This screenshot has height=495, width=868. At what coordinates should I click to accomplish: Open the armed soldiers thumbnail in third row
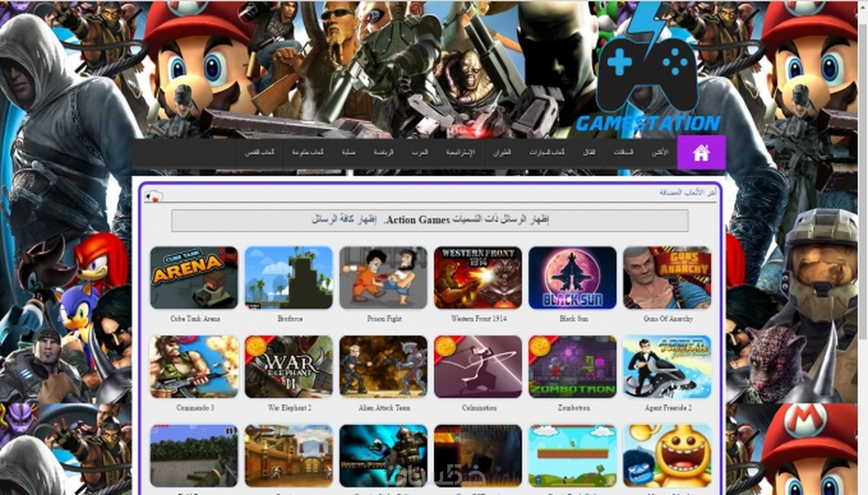tap(383, 456)
